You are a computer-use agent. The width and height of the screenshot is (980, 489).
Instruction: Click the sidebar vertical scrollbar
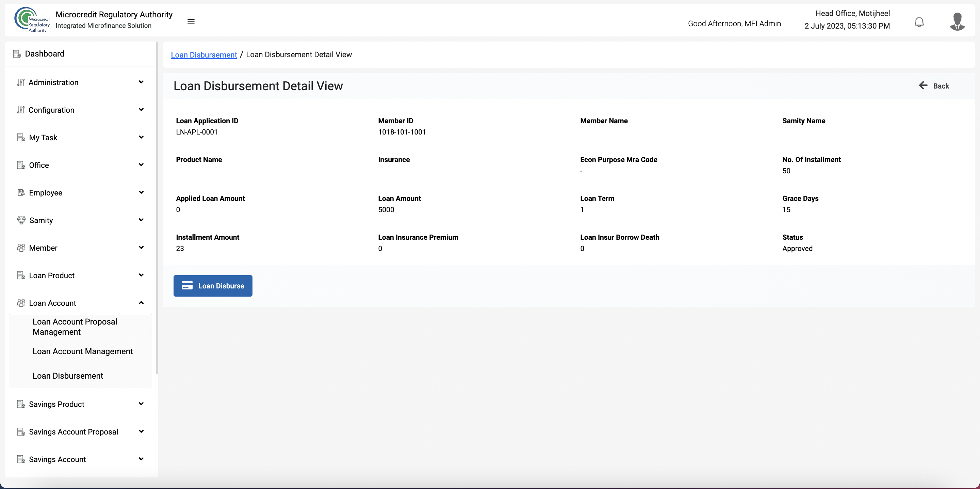[157, 208]
